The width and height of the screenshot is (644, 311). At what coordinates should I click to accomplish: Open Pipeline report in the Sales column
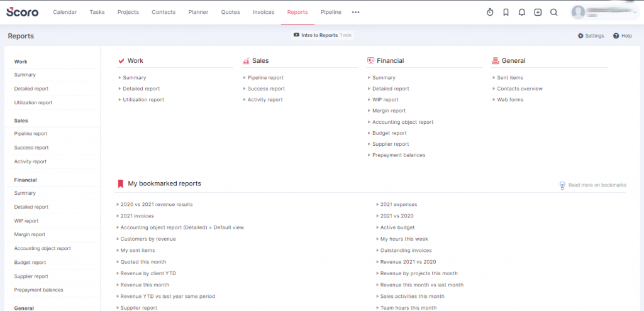[x=265, y=77]
